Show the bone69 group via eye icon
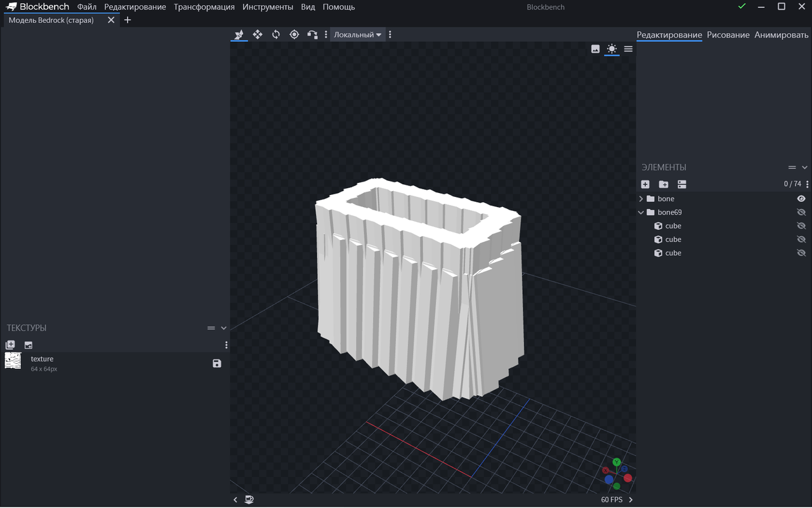812x508 pixels. (801, 212)
